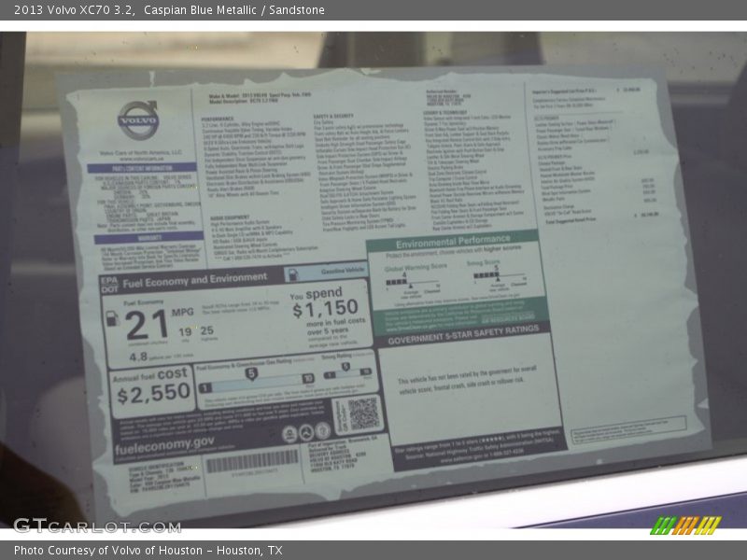Click the fuel pump icon beside 21 MPG

[110, 320]
